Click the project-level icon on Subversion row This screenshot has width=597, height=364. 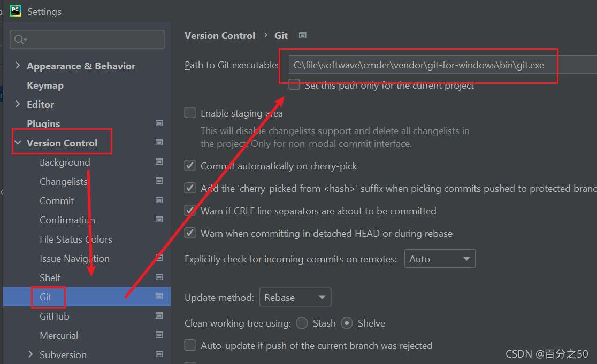pyautogui.click(x=159, y=354)
